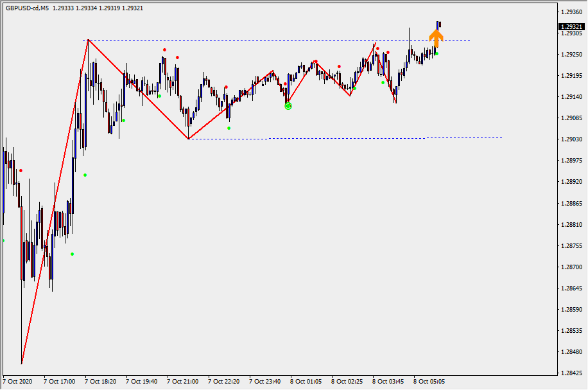Click the zigzag peak at 7 Oct 18:20
This screenshot has height=390, width=588.
tap(89, 40)
